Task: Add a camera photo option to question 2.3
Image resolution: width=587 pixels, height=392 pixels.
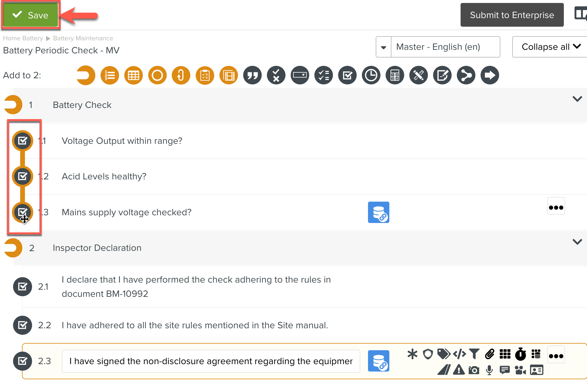Action: pyautogui.click(x=474, y=370)
